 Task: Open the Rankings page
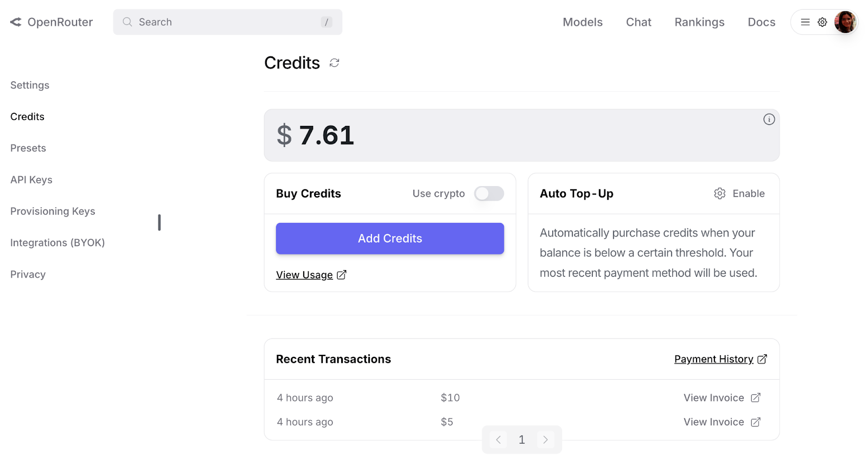pyautogui.click(x=699, y=22)
